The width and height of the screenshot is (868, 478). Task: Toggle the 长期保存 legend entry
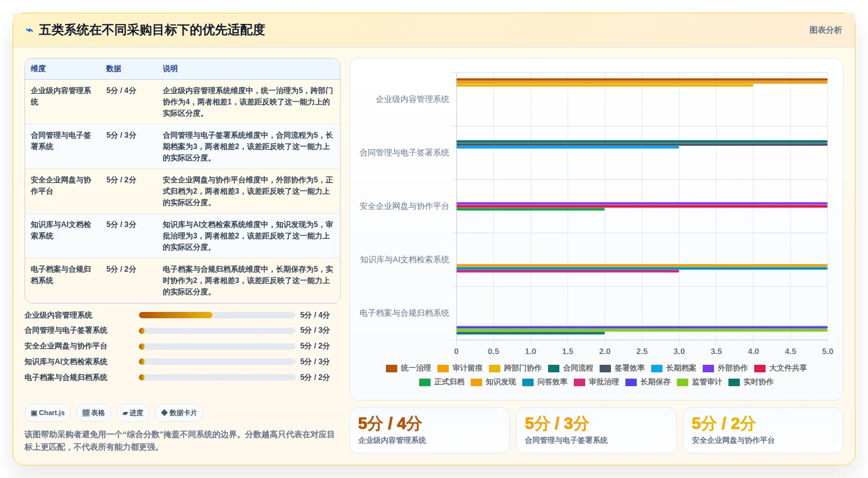(648, 382)
